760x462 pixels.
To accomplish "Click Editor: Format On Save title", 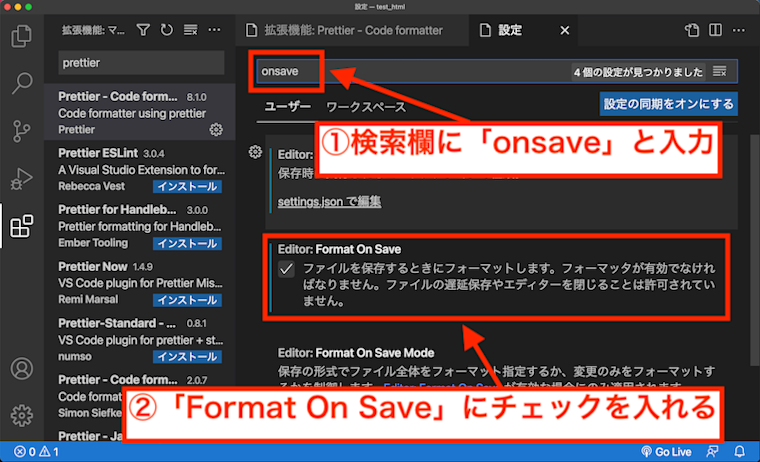I will click(339, 250).
